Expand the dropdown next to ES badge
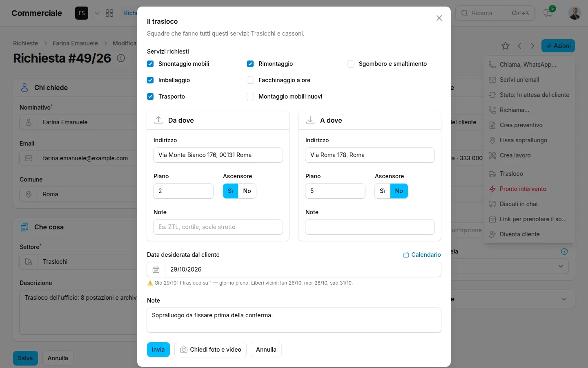 (x=97, y=13)
